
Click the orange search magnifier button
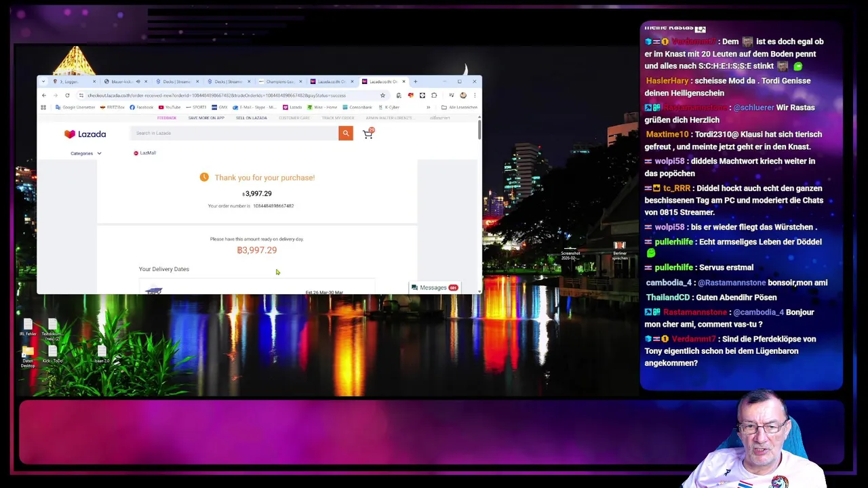coord(346,133)
